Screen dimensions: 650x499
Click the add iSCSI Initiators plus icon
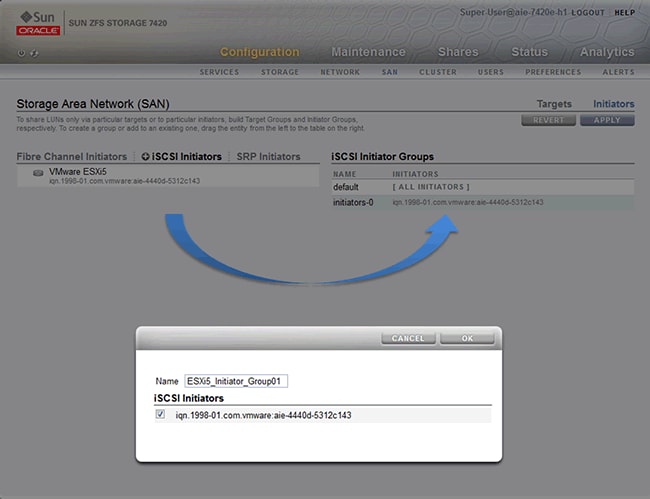(x=145, y=157)
